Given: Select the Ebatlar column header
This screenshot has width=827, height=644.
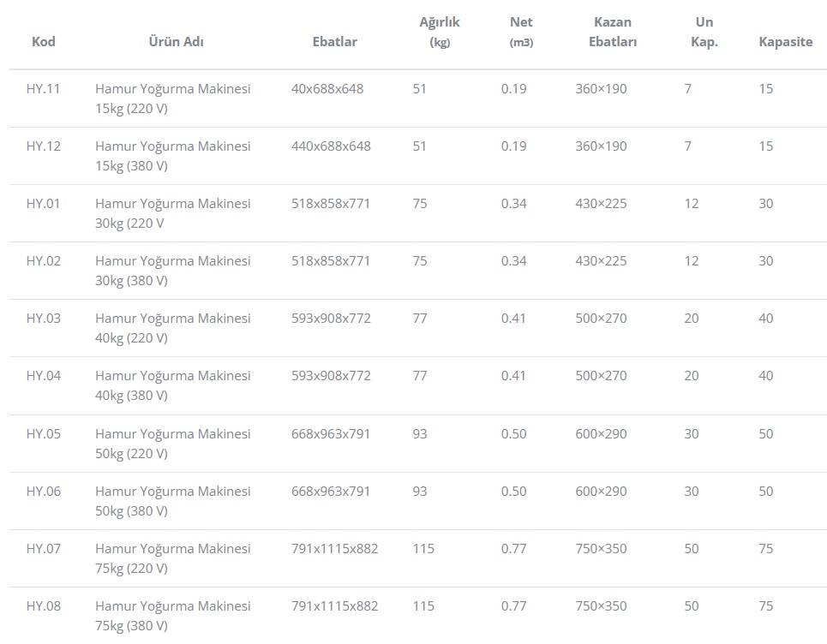Looking at the screenshot, I should 335,41.
